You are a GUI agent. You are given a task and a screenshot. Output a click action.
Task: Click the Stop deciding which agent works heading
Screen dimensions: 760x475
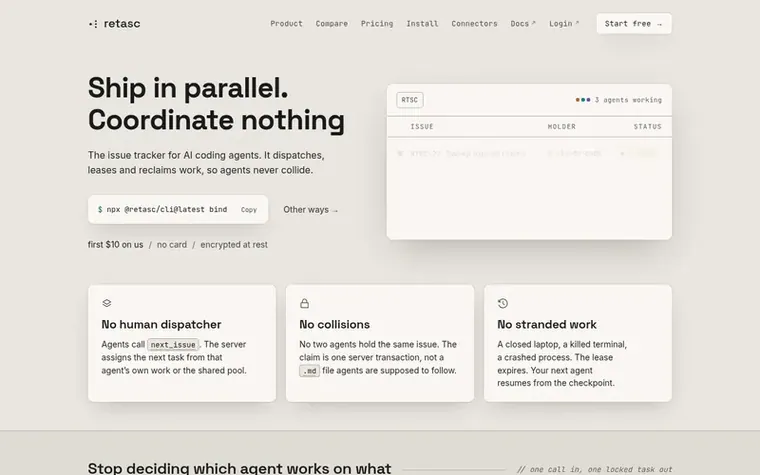point(239,468)
